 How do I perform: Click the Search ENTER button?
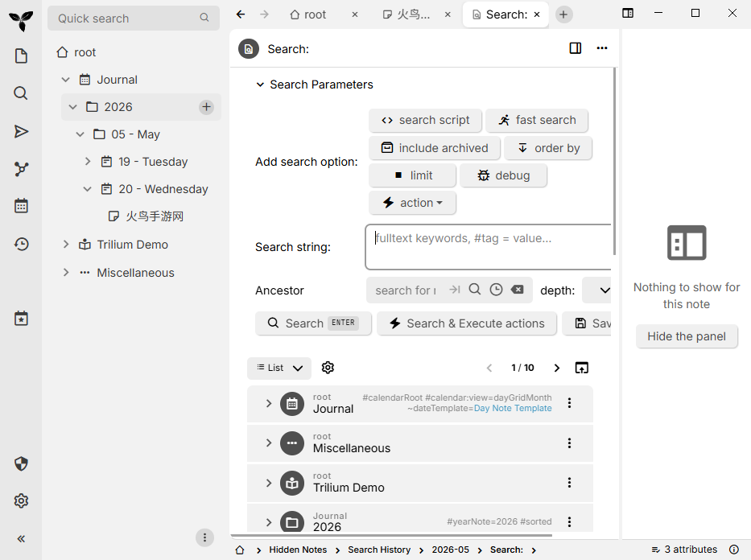click(313, 323)
